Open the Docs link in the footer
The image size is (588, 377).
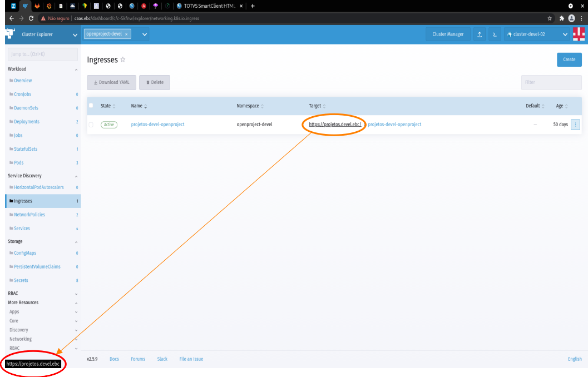114,359
